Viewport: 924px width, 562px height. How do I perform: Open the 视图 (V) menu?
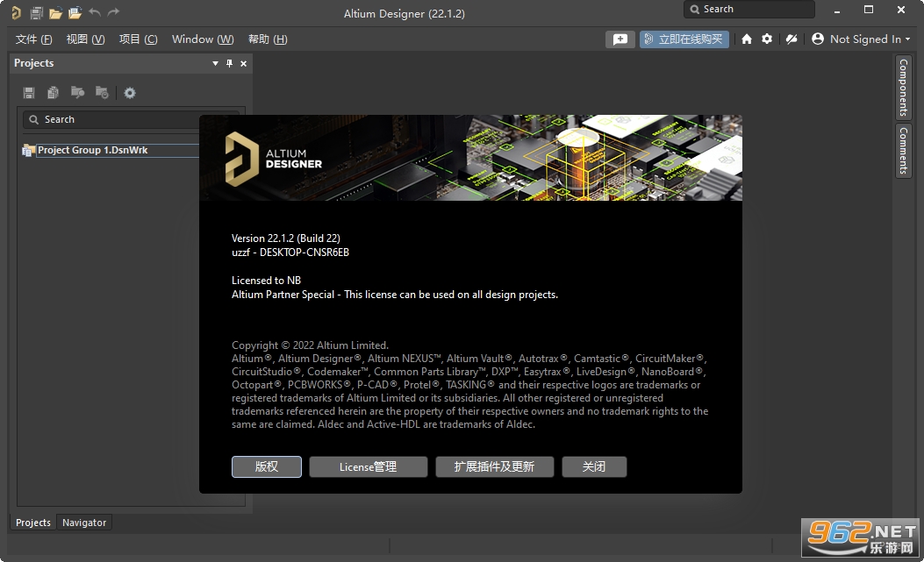tap(85, 39)
